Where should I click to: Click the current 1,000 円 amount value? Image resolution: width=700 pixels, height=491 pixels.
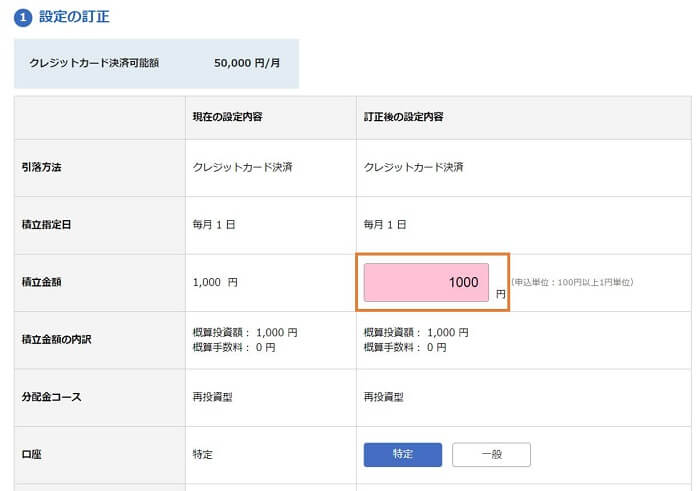click(x=215, y=282)
